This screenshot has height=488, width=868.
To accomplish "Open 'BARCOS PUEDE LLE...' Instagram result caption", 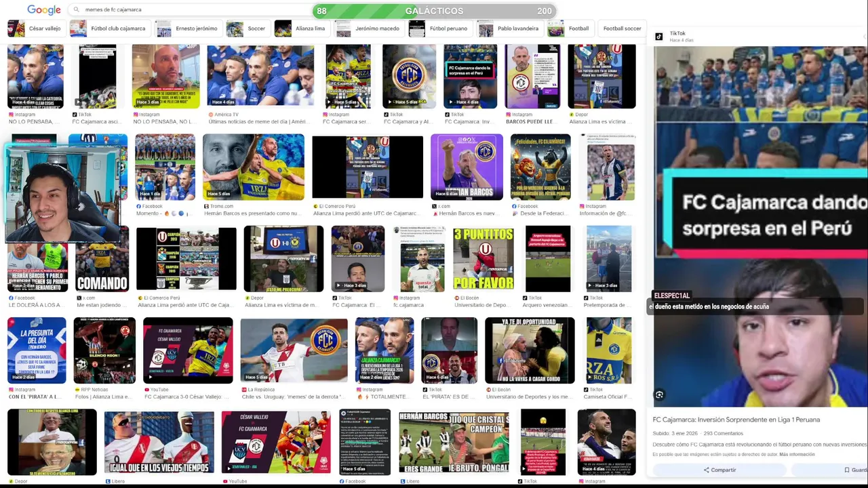I will [x=530, y=121].
